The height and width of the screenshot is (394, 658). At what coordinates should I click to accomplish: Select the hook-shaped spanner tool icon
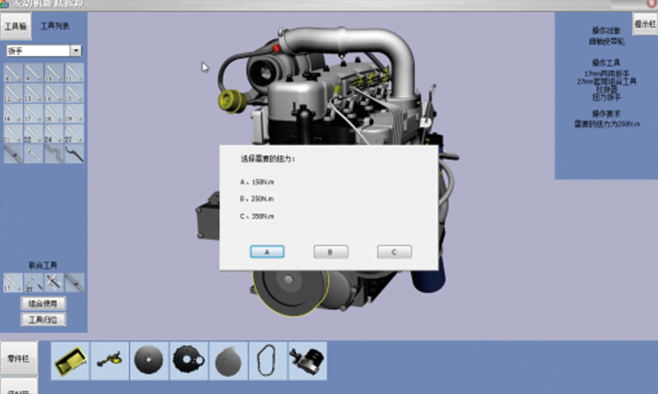coord(74,154)
